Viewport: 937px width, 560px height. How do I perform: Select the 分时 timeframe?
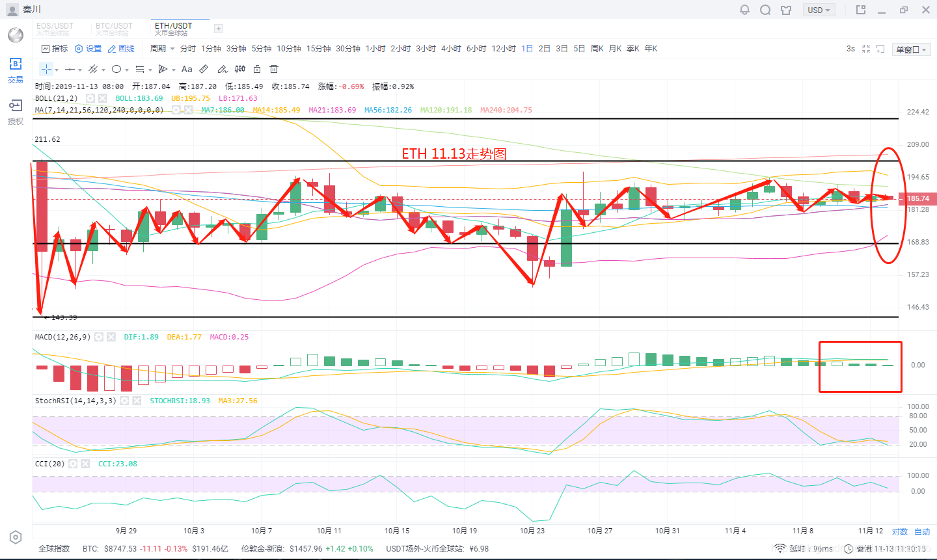[188, 49]
